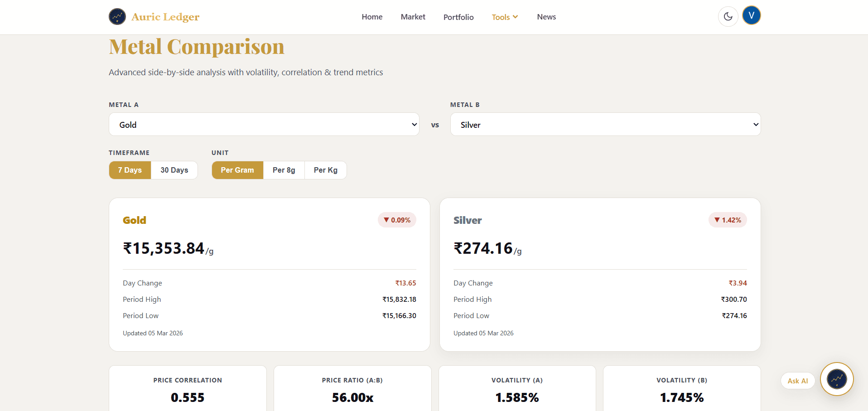Click Gold's 0.09% decline badge
Image resolution: width=868 pixels, height=411 pixels.
(x=397, y=220)
